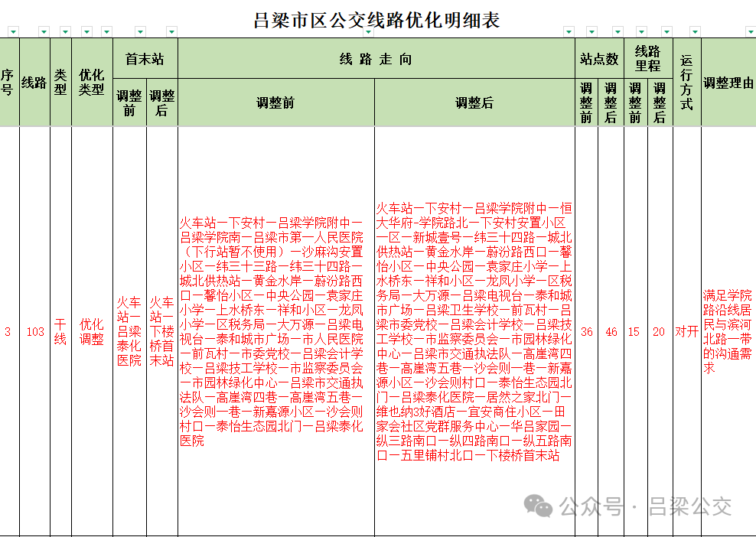This screenshot has height=537, width=756.
Task: Open the filter dropdown above 线路 column
Action: click(44, 32)
